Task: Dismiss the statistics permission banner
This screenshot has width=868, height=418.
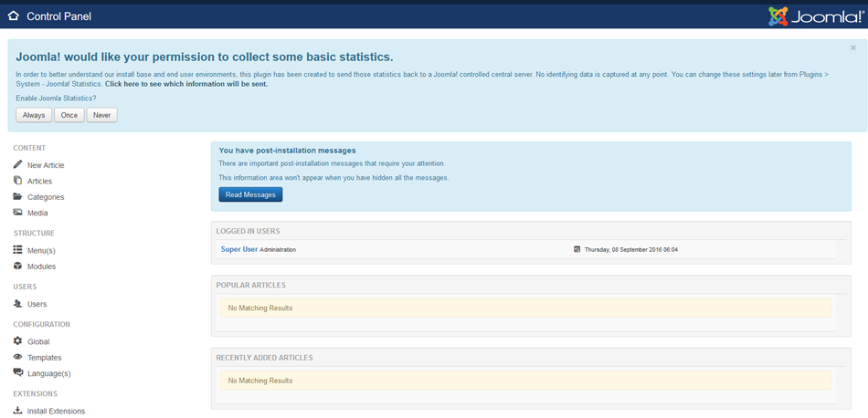Action: click(x=853, y=47)
